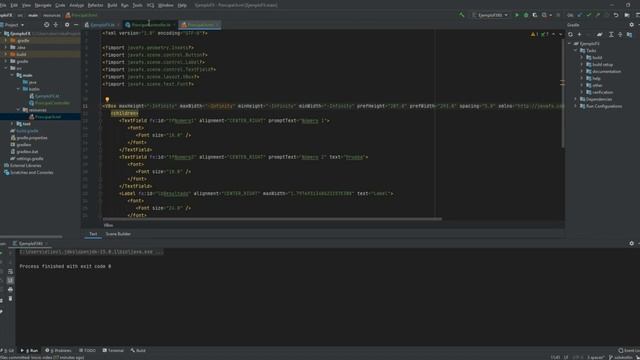
Task: Expand the Dependencies node in Gradle panel
Action: tap(576, 99)
